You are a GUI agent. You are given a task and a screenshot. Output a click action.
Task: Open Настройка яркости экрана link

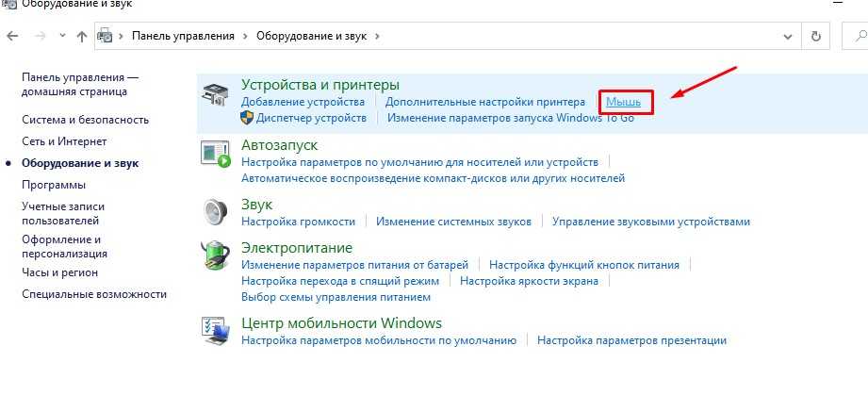[x=529, y=281]
